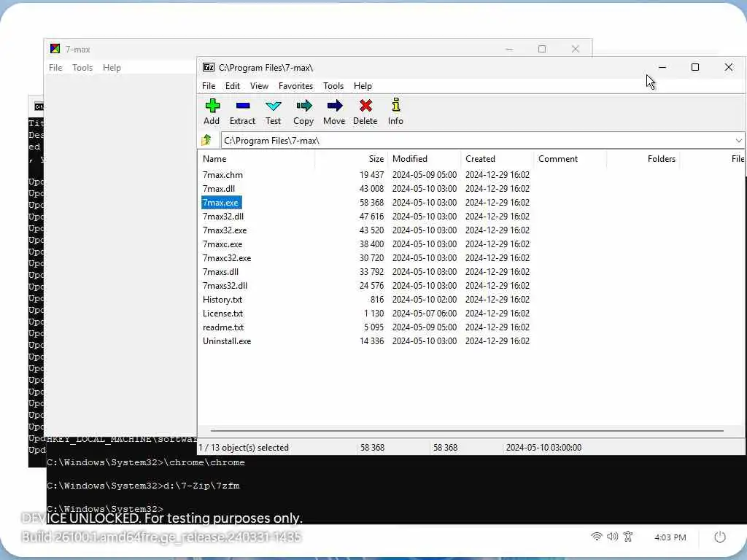This screenshot has width=747, height=560.
Task: Click the command prompt window icon
Action: (39, 106)
